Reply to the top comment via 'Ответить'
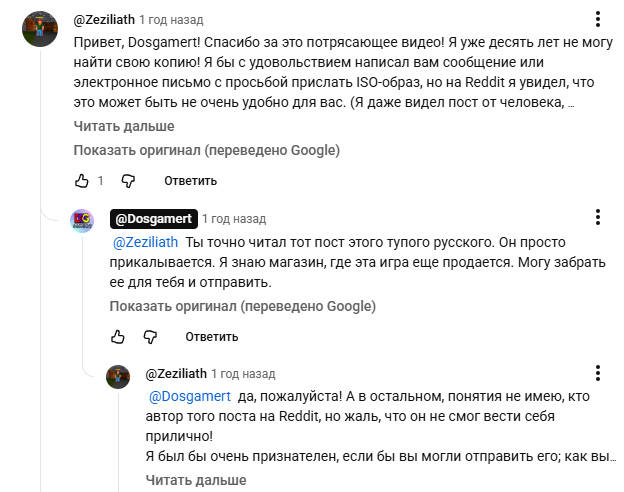The image size is (624, 492). 190,181
